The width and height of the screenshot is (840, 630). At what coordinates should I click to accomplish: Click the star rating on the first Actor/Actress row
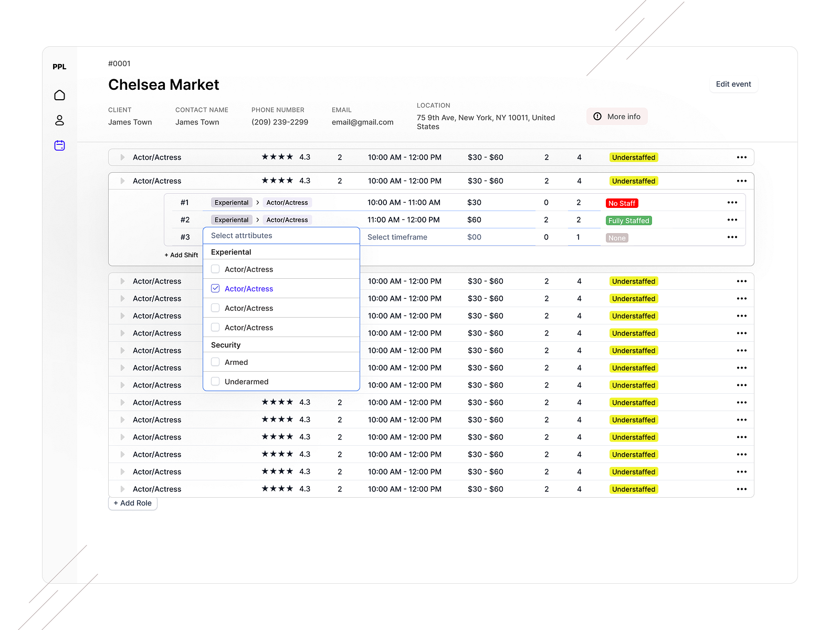278,156
